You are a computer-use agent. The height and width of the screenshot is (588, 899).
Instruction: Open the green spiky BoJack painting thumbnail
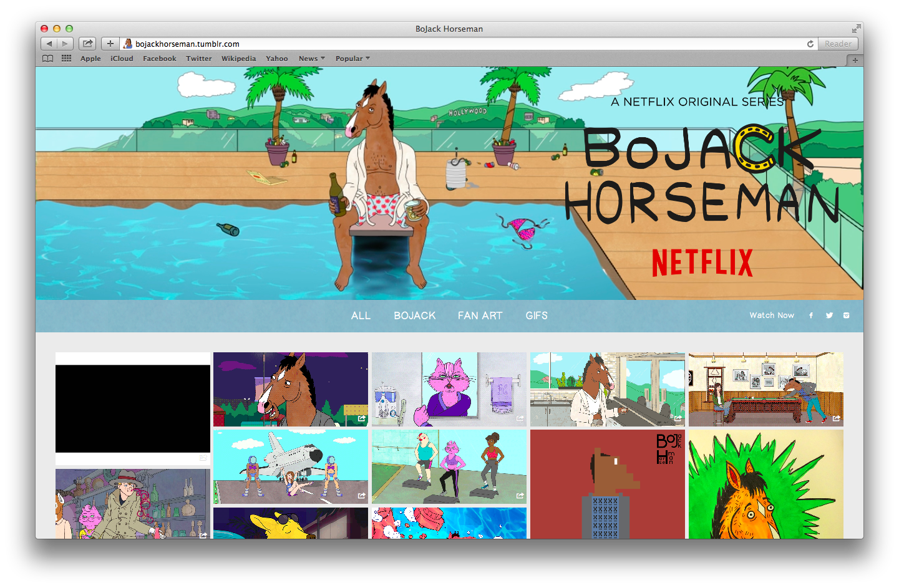tap(766, 484)
